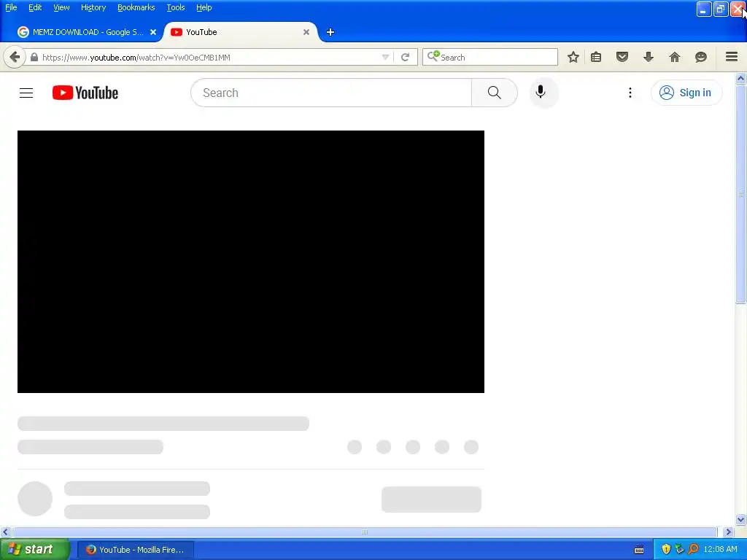
Task: Click the 12:08 AM clock
Action: pyautogui.click(x=720, y=550)
